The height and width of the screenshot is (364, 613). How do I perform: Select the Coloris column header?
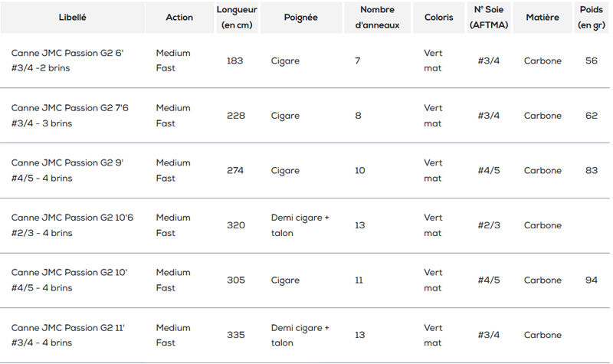pos(439,17)
